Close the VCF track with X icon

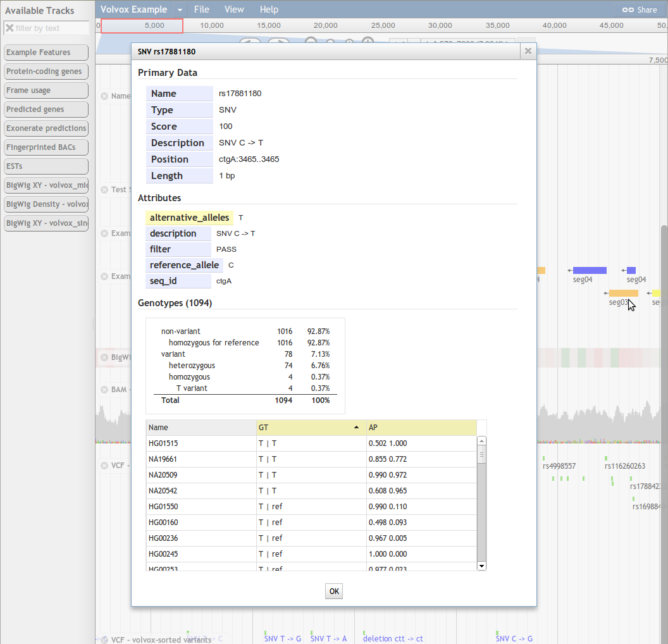coord(104,466)
